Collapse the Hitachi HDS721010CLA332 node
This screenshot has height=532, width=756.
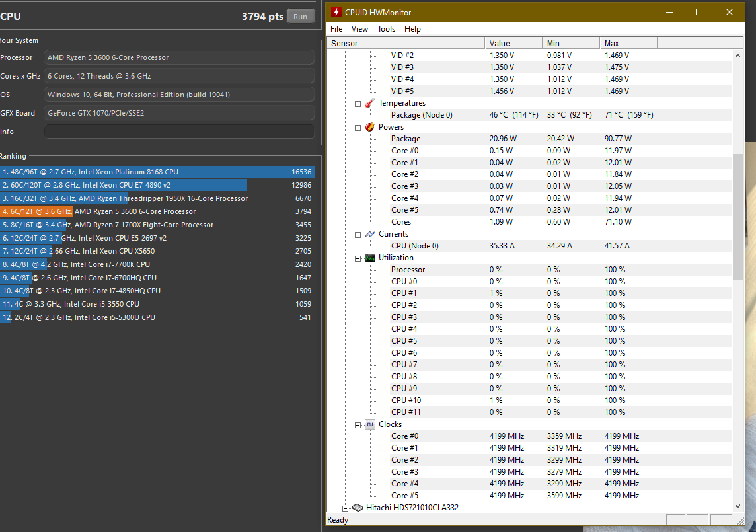[x=345, y=508]
